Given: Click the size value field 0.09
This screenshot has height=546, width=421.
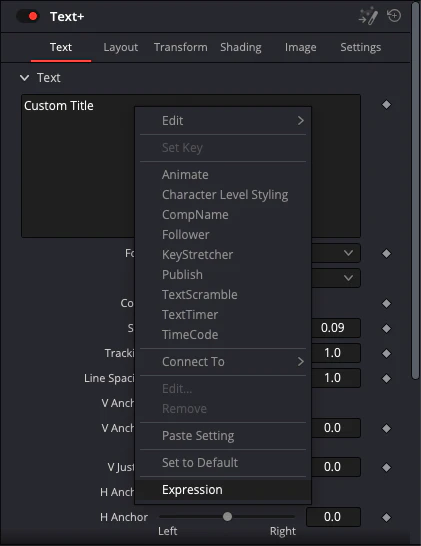Looking at the screenshot, I should pos(336,328).
